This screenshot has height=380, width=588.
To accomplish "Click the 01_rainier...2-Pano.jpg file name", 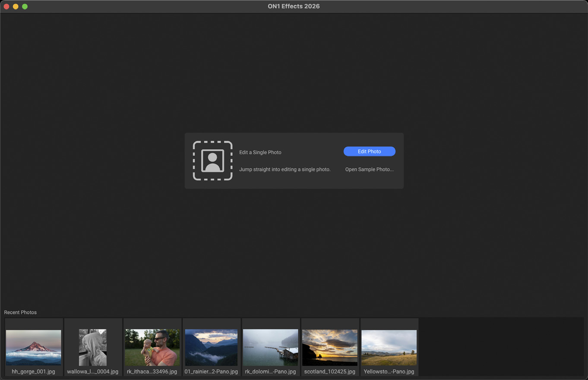I will 211,371.
